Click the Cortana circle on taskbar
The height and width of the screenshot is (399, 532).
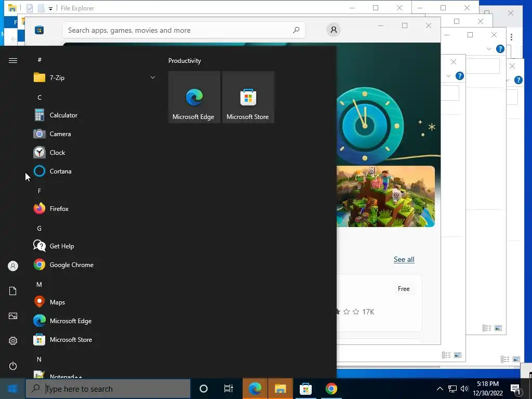pyautogui.click(x=204, y=389)
